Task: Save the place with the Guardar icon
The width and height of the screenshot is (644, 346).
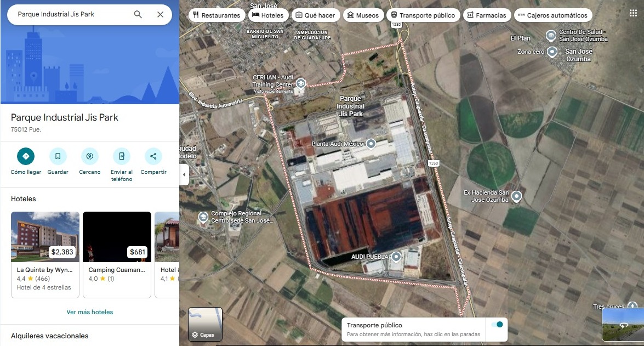Action: coord(58,156)
